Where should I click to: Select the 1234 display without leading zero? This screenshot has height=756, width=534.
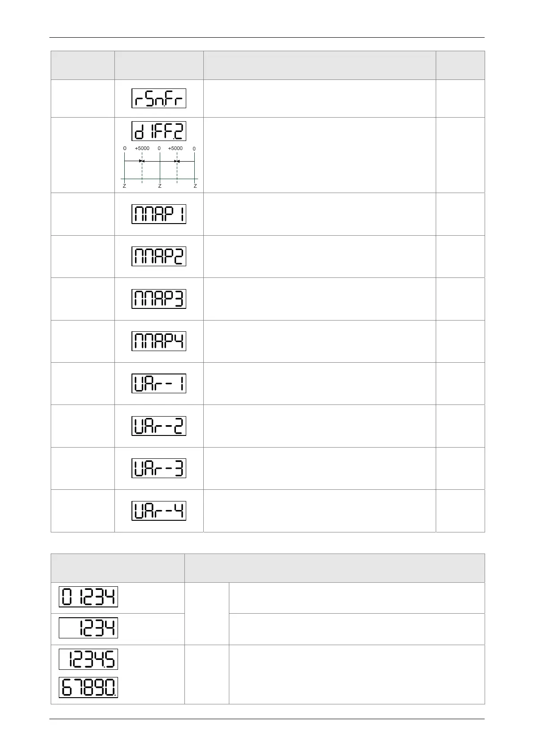pos(88,628)
